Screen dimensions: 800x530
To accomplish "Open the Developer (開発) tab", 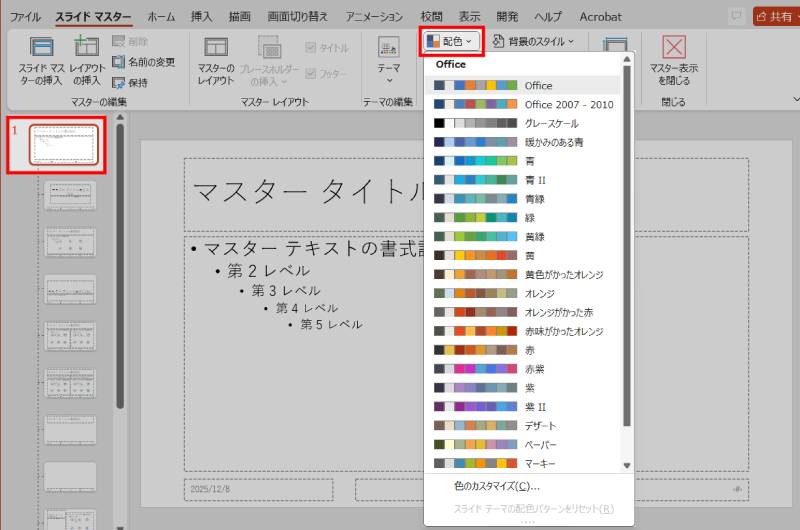I will pos(507,17).
